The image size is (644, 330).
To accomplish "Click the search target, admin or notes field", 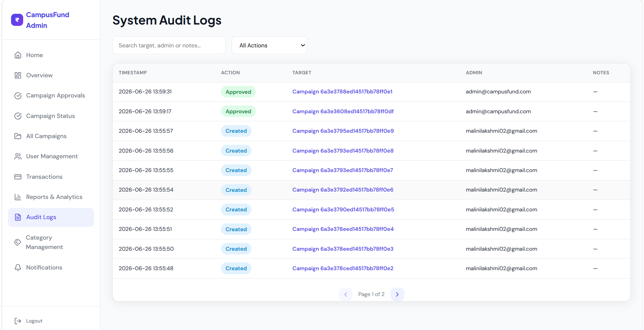I will point(169,45).
